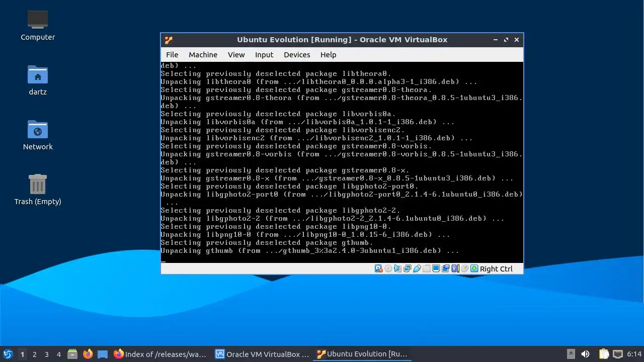The image size is (644, 362).
Task: Launch file manager from the panel
Action: 72,354
